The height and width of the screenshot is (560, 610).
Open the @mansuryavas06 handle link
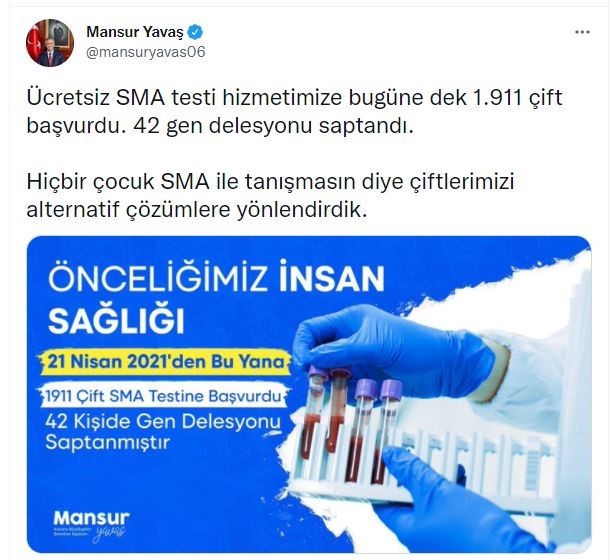(x=145, y=52)
